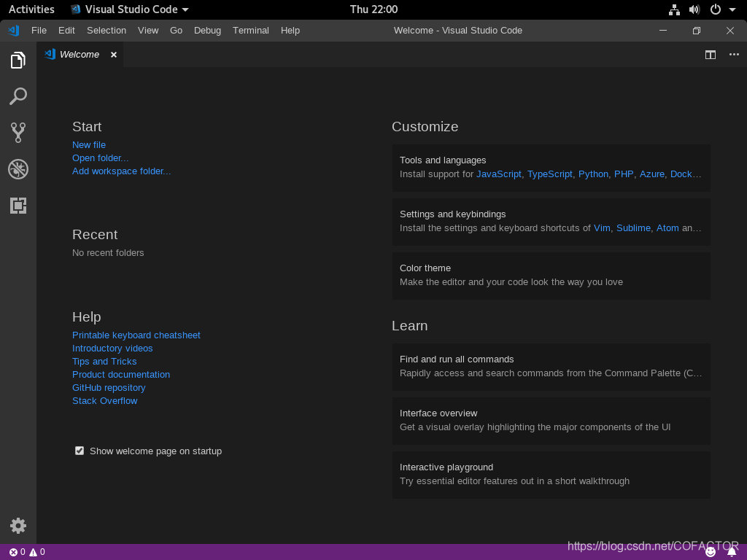Image resolution: width=747 pixels, height=560 pixels.
Task: Click the Open folder... link
Action: tap(101, 158)
